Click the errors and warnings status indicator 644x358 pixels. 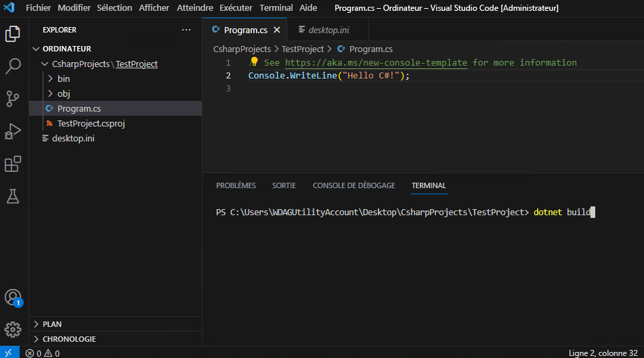43,353
